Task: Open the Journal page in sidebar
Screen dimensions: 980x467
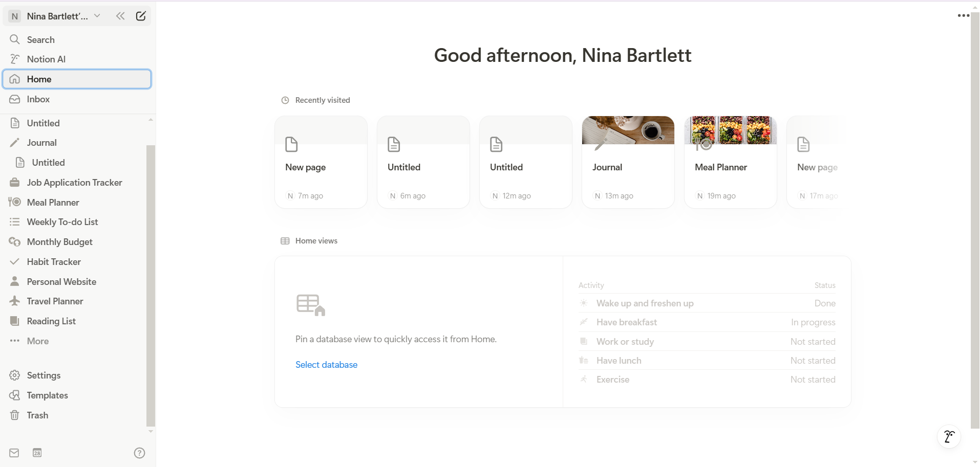Action: pyautogui.click(x=41, y=143)
